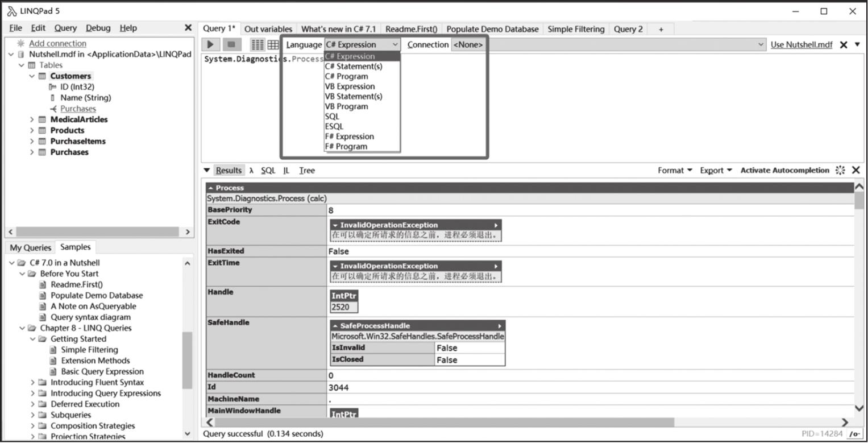Open the Format dropdown
The height and width of the screenshot is (443, 868).
[675, 170]
